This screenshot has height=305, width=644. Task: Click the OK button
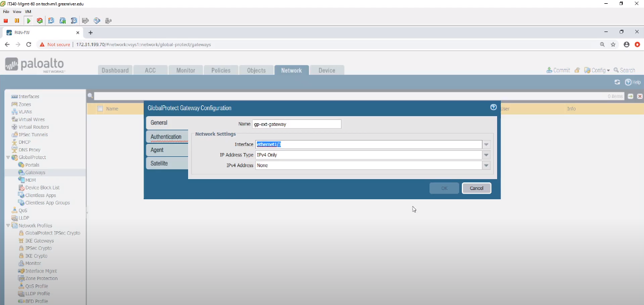[445, 188]
